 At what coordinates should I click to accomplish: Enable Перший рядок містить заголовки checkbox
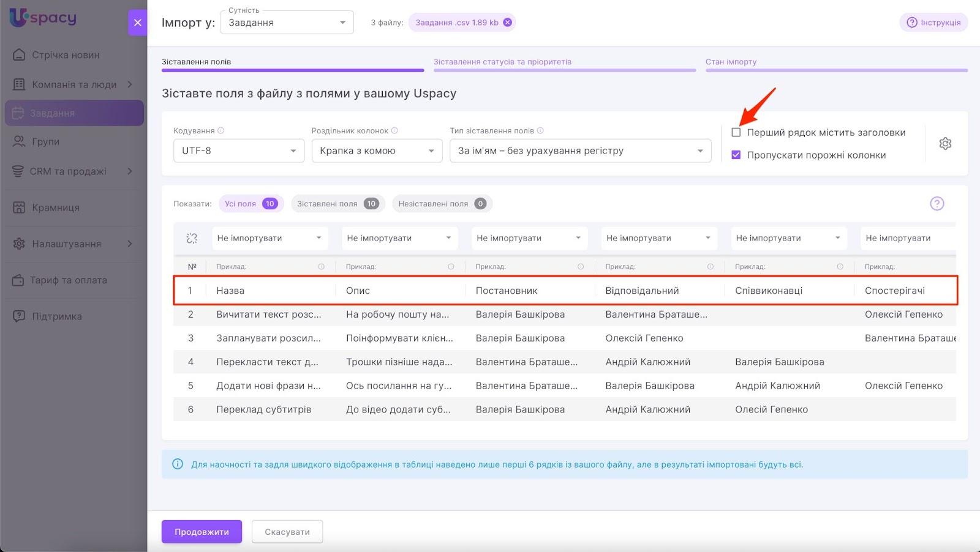[736, 132]
